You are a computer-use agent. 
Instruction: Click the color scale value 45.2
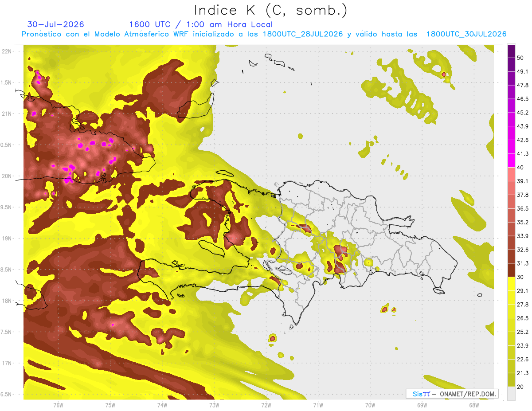[x=522, y=113]
